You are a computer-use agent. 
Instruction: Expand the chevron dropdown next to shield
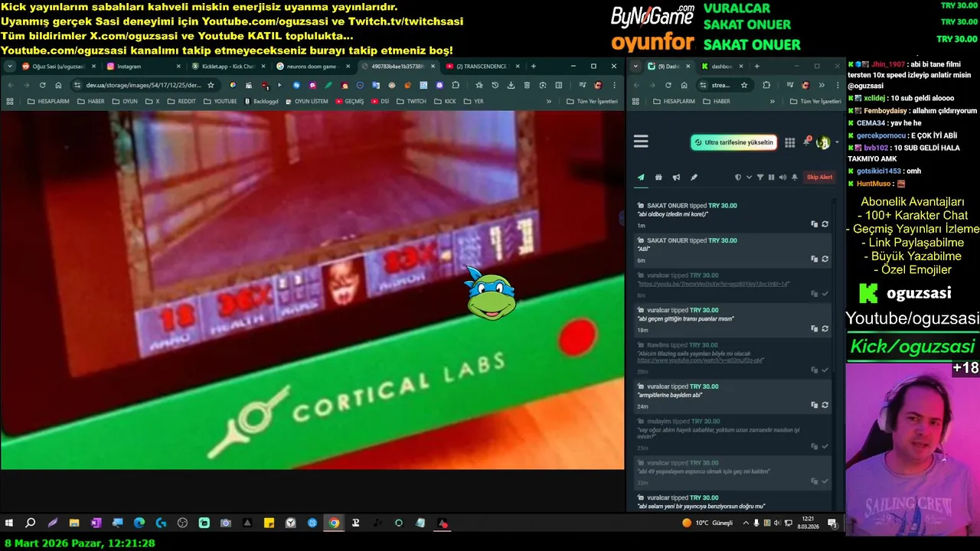click(749, 177)
